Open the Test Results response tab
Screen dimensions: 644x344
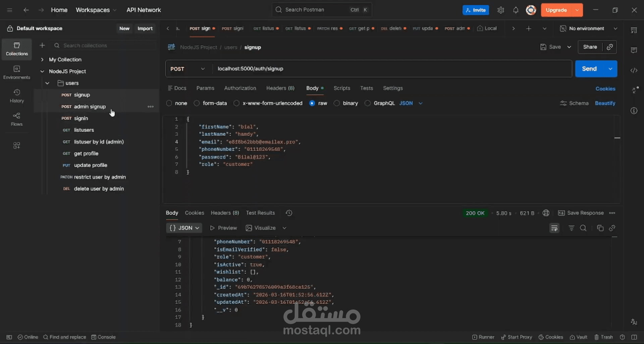(x=260, y=213)
